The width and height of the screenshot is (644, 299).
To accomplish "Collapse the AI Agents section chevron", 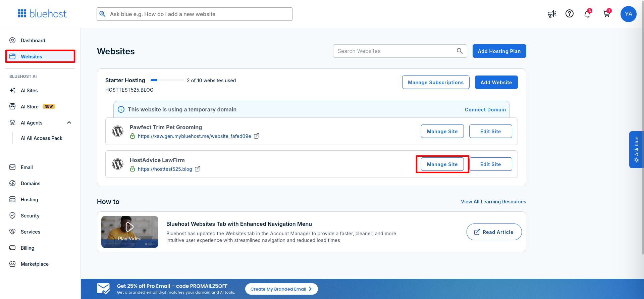I will (69, 122).
